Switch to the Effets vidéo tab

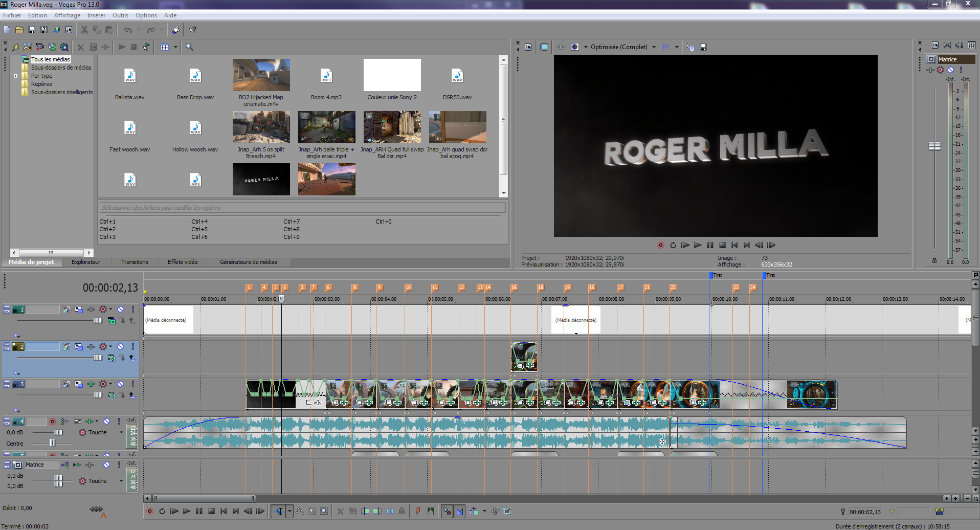pyautogui.click(x=183, y=262)
